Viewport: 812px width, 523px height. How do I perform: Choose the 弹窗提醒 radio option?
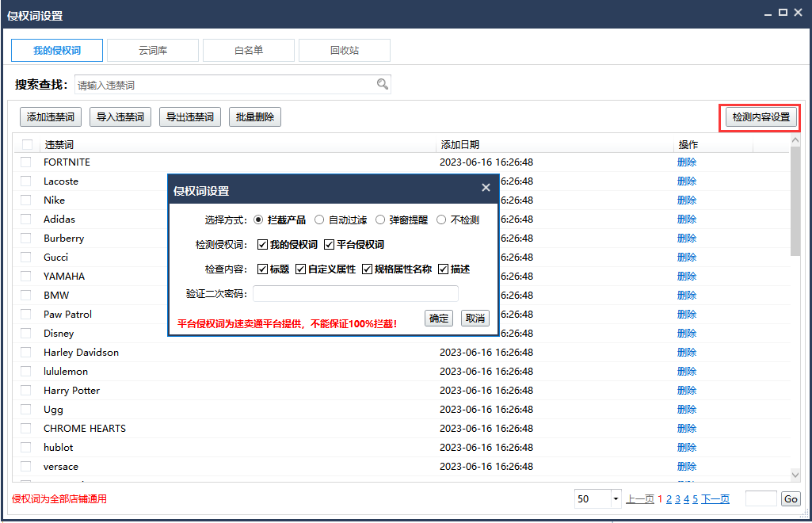380,220
